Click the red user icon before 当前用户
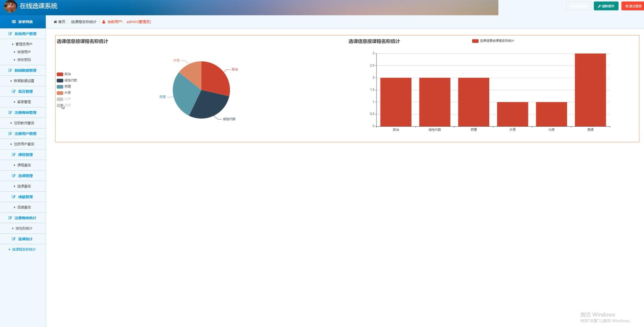This screenshot has width=644, height=327. (104, 22)
